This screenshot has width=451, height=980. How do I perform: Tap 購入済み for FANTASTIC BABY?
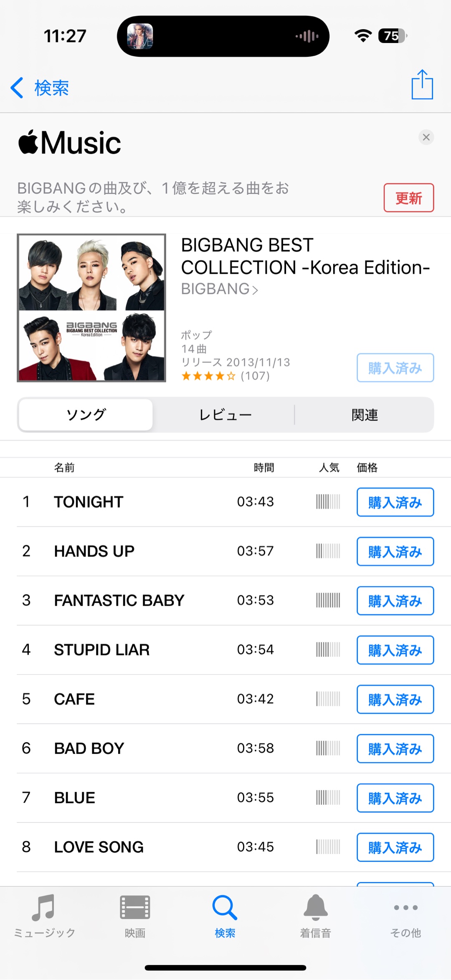pos(395,601)
